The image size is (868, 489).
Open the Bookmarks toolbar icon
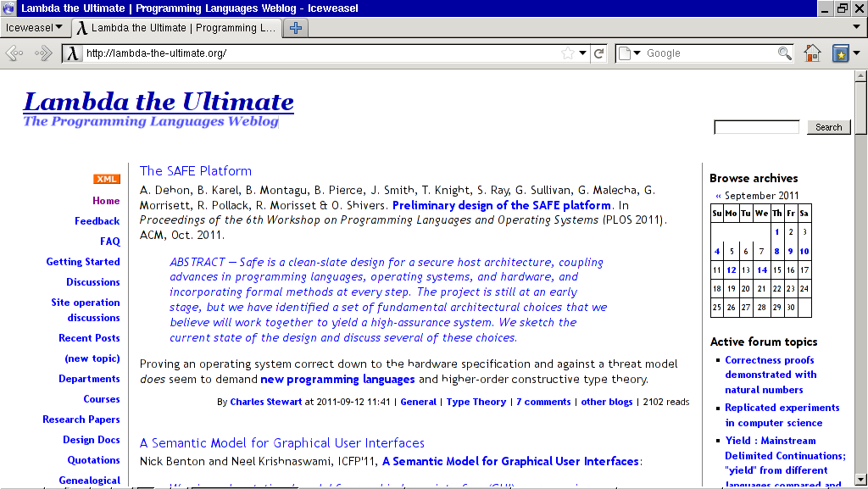[840, 53]
